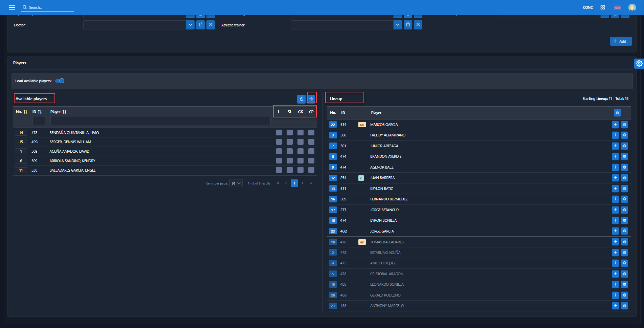The height and width of the screenshot is (328, 644).
Task: Clear all lineup using header trash icon
Action: (617, 113)
